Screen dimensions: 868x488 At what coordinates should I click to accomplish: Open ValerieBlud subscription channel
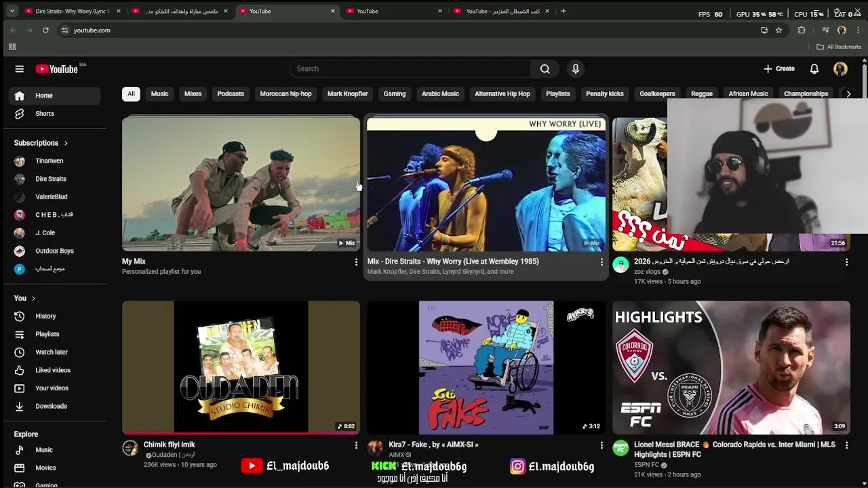54,197
